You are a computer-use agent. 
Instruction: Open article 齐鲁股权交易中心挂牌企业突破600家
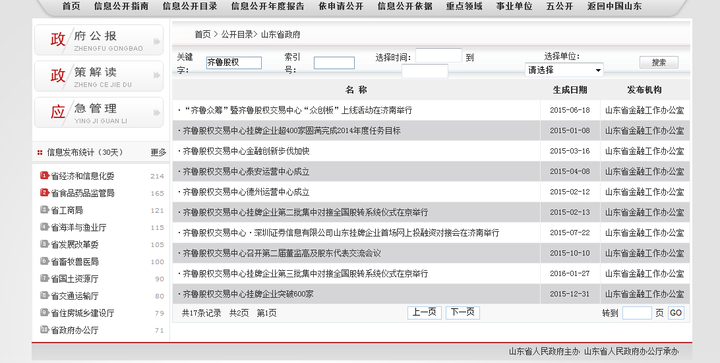[x=248, y=294]
